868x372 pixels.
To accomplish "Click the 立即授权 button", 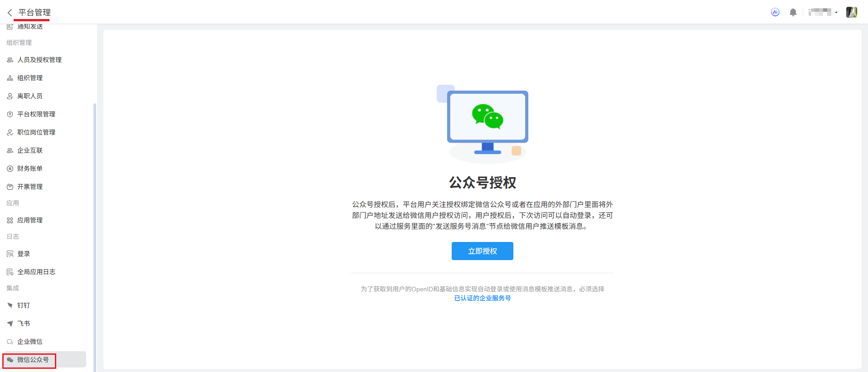I will pyautogui.click(x=482, y=251).
